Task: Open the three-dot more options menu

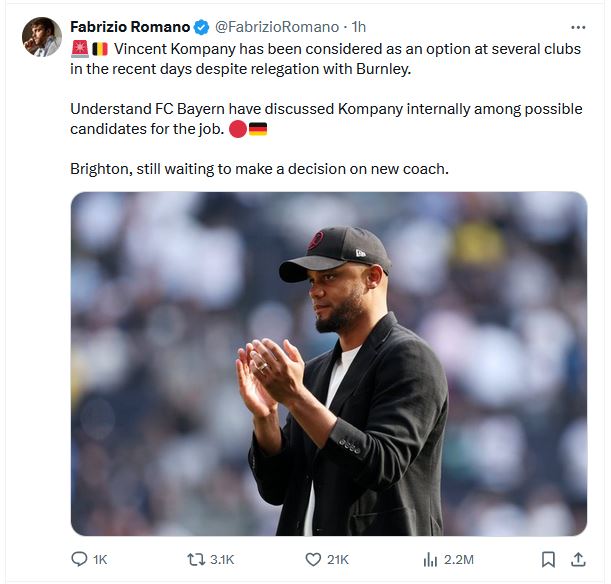Action: [578, 27]
